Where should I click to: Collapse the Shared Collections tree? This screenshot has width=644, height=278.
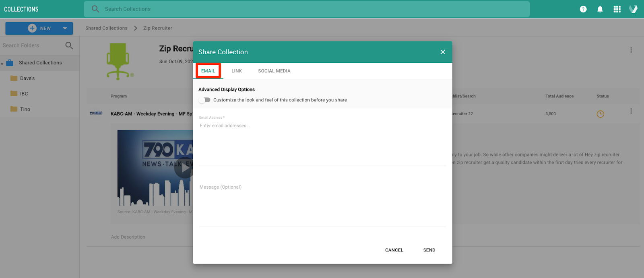click(2, 64)
